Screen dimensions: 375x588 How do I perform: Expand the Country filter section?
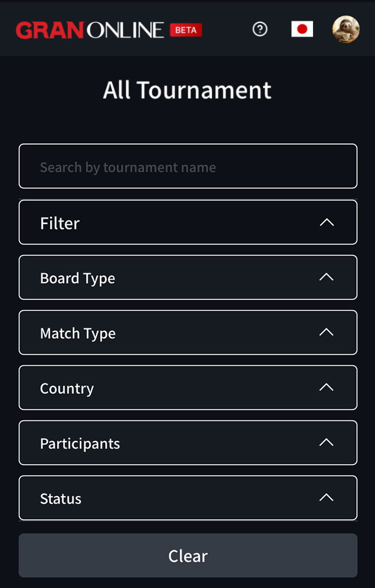point(188,388)
